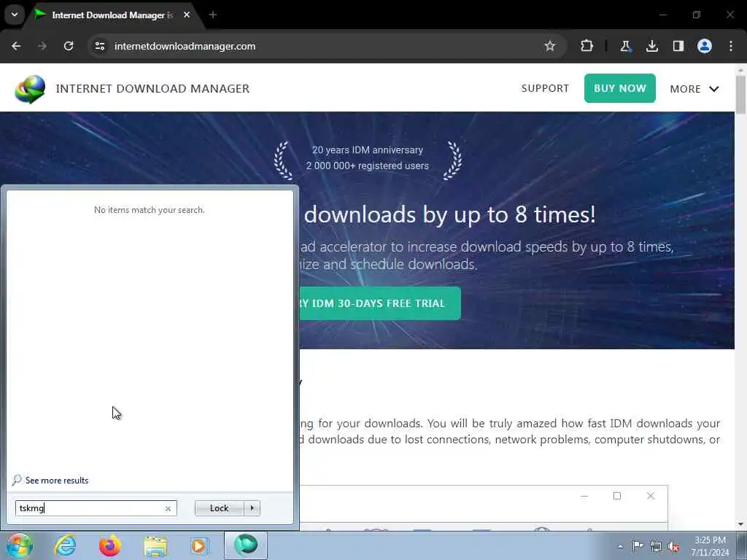
Task: Click the browser forward arrow
Action: click(x=42, y=46)
